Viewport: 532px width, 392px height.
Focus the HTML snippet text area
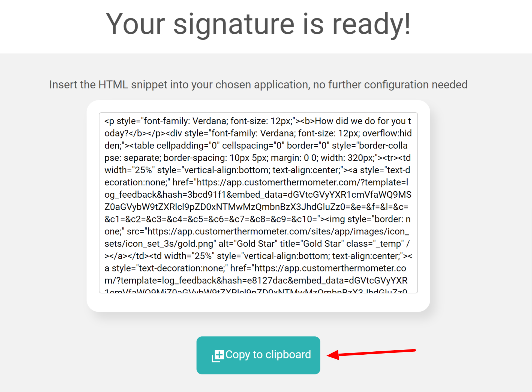click(258, 203)
